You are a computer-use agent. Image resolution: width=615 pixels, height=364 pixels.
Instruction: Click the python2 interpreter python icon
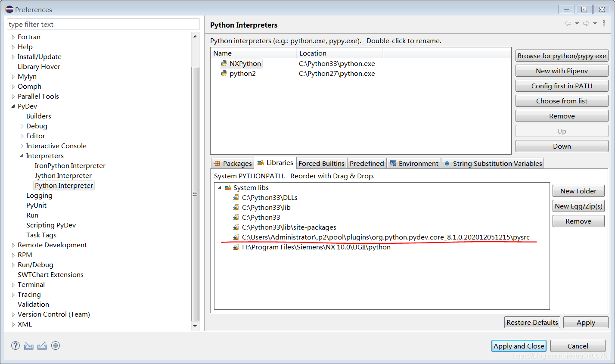point(224,73)
